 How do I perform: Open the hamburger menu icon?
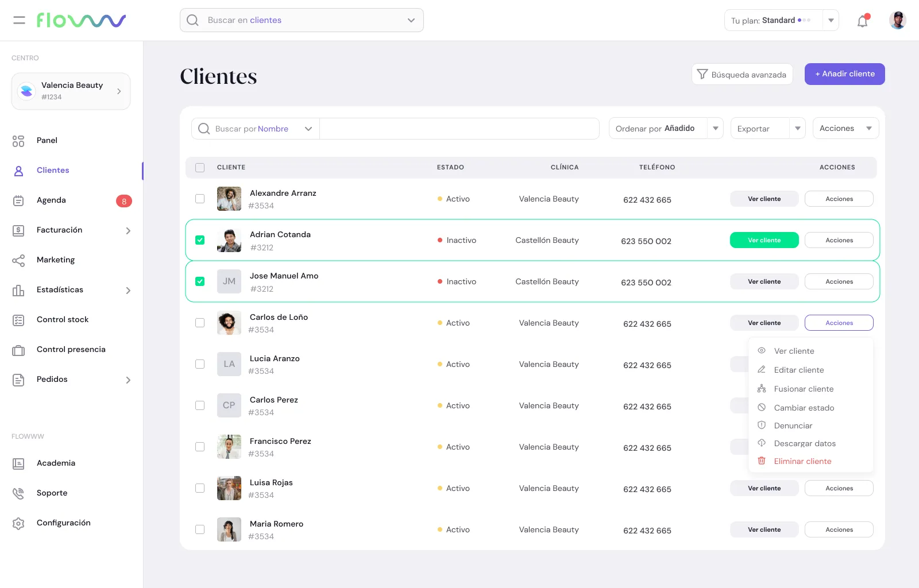[19, 20]
